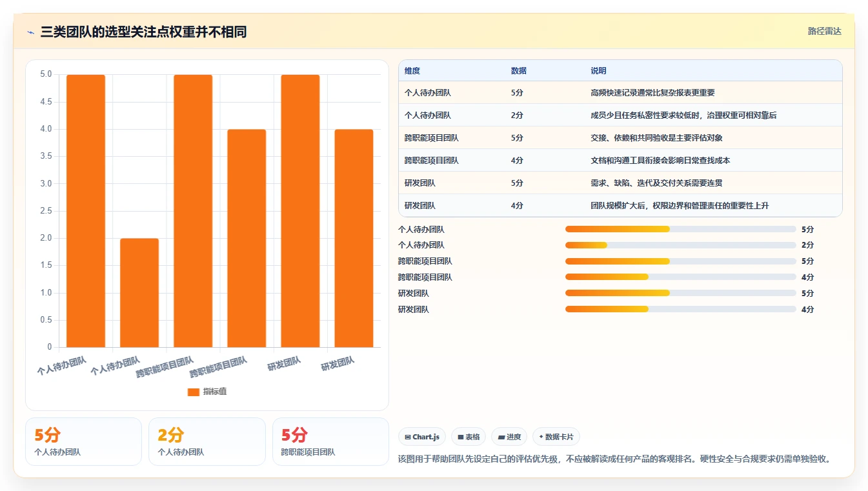
Task: Click the 路径雷达 label in the header
Action: [824, 31]
